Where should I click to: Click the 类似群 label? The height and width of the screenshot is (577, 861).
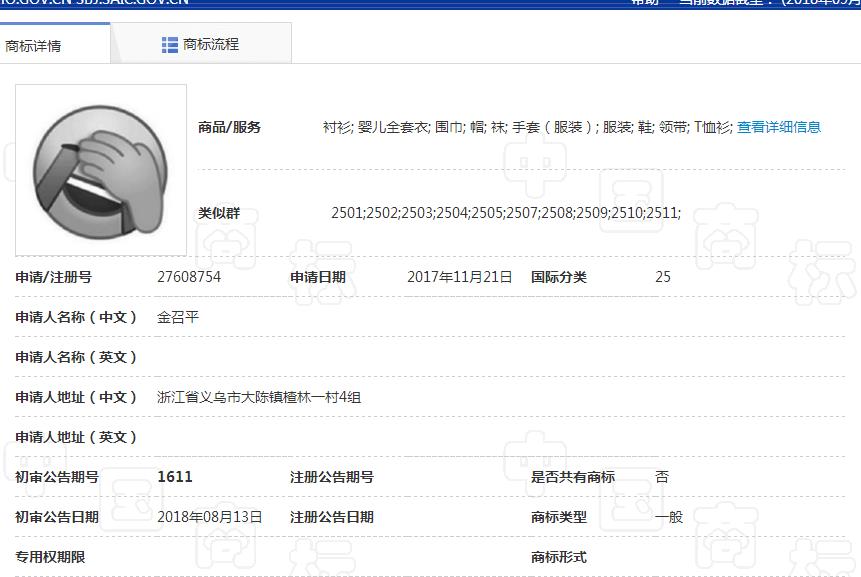[x=218, y=213]
